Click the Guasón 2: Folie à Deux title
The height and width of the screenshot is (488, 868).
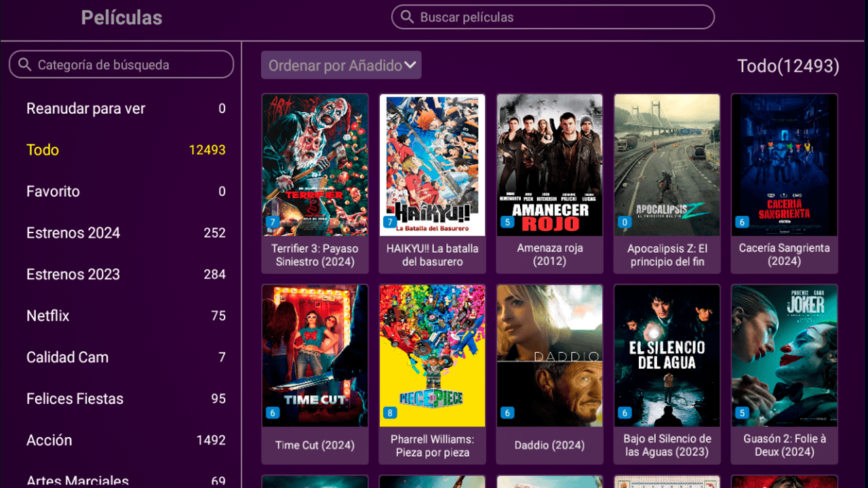(784, 445)
